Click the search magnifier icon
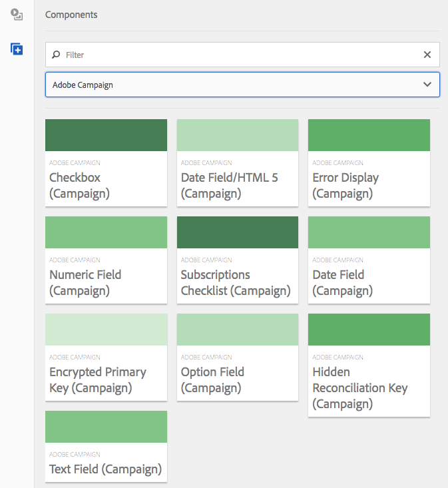 (x=56, y=55)
